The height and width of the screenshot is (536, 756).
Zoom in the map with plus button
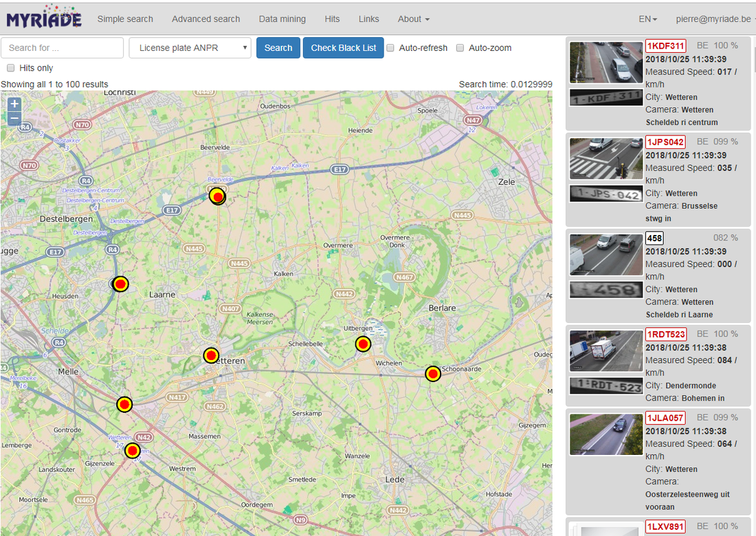pyautogui.click(x=14, y=104)
